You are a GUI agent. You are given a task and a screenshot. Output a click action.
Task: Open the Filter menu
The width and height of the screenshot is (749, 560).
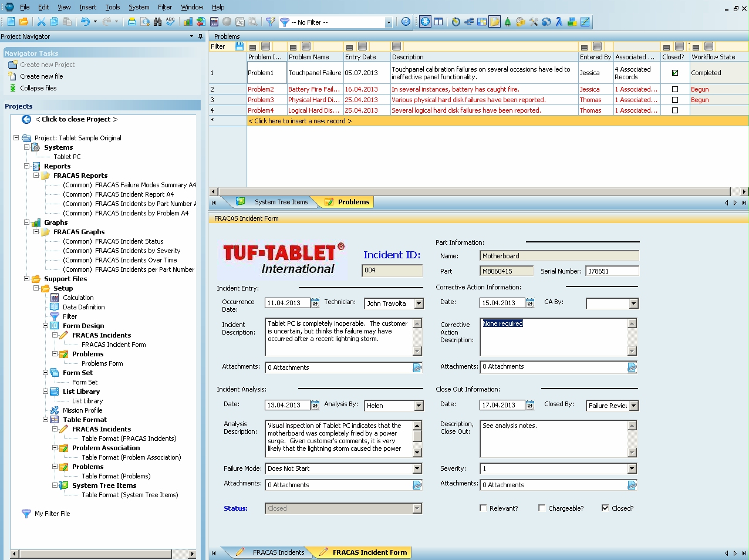(165, 7)
